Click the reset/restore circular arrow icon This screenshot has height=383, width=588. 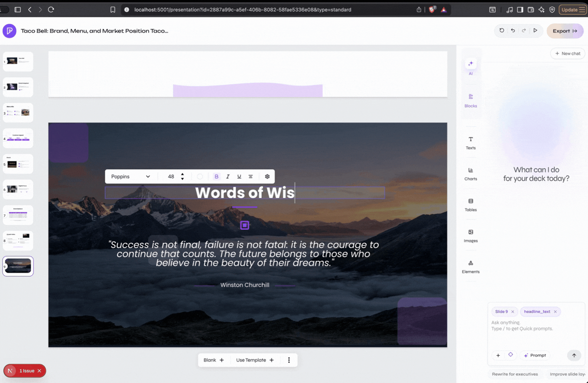click(502, 31)
